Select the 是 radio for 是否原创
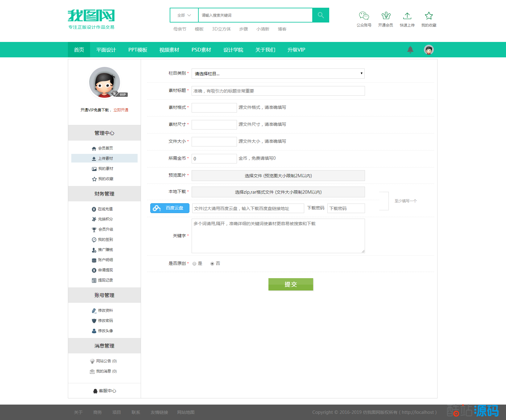This screenshot has height=420, width=506. (x=194, y=264)
